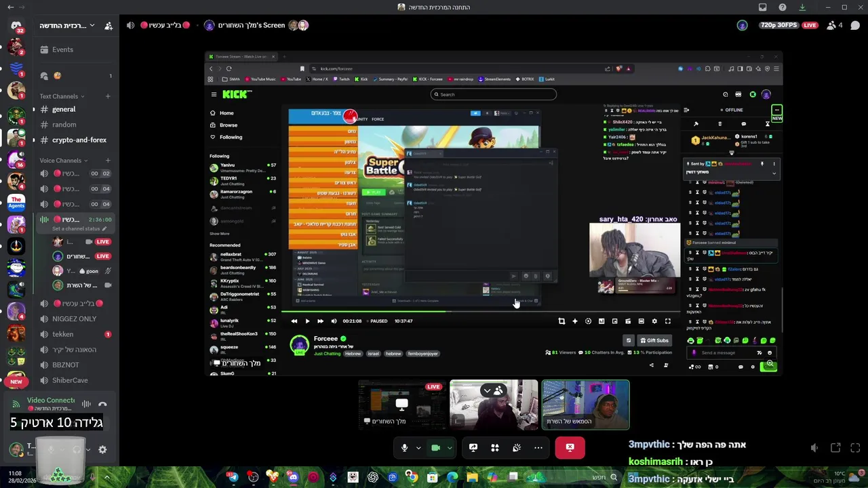Select the highlighted camera thumbnail הסמאש של השרת

[585, 405]
